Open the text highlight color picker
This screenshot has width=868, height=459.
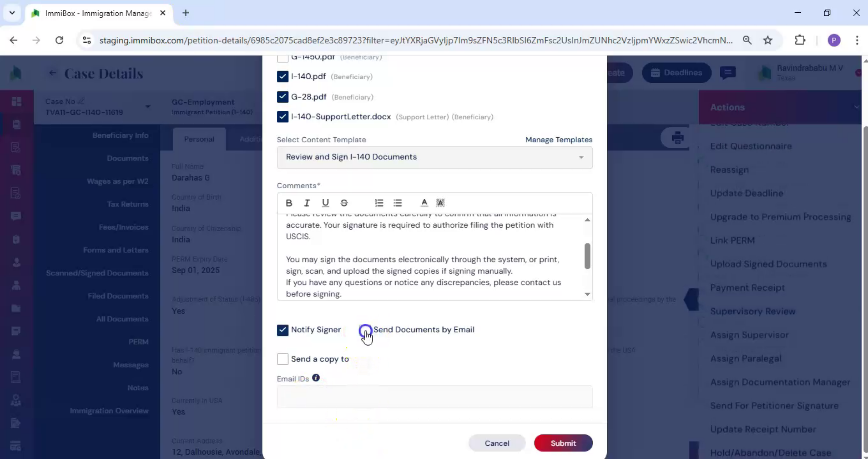tap(440, 203)
